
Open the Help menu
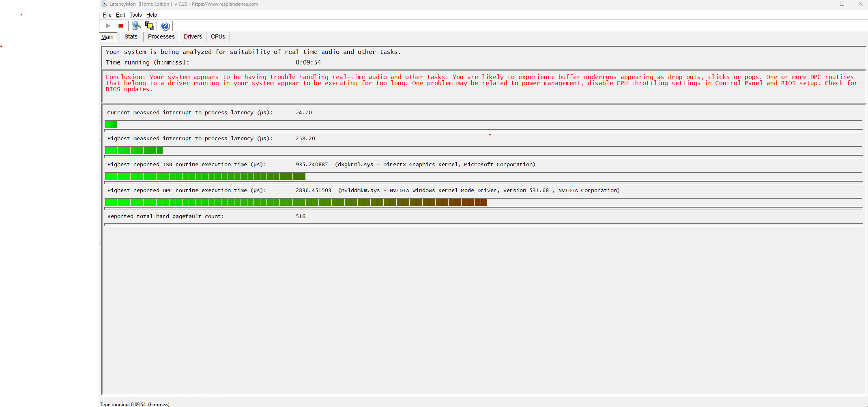pyautogui.click(x=152, y=15)
